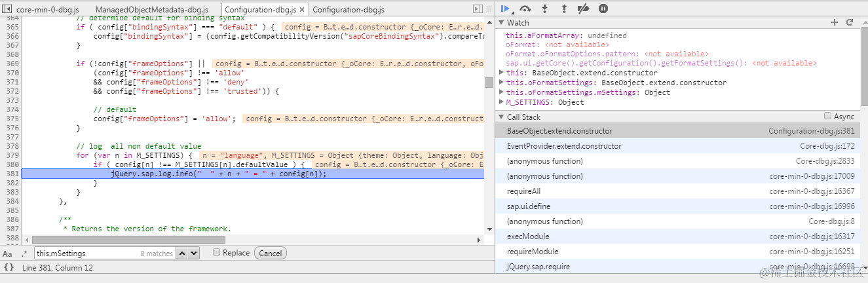868x283 pixels.
Task: Select execModule call frame
Action: point(677,236)
